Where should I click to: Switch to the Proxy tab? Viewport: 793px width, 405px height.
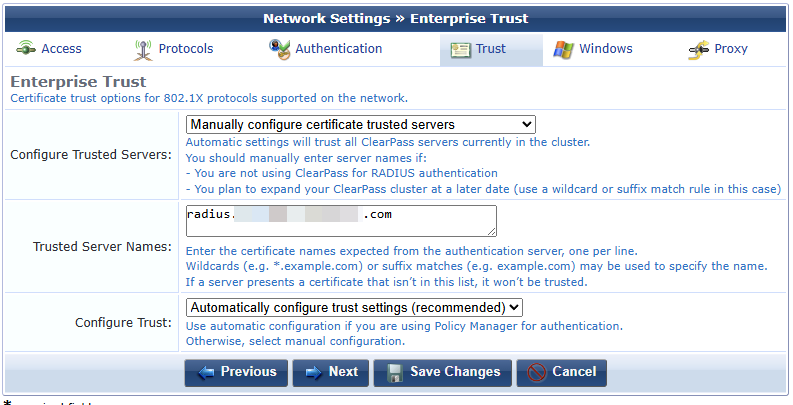click(x=731, y=49)
